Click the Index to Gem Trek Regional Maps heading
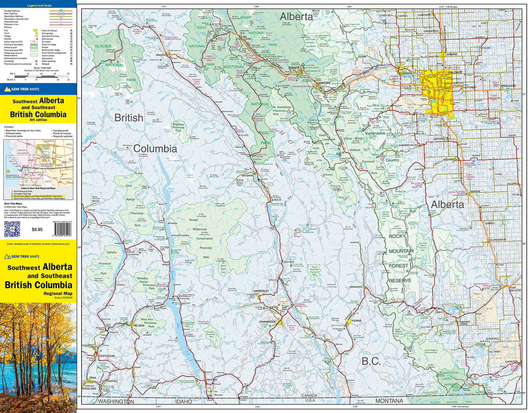Image resolution: width=532 pixels, height=413 pixels. (x=38, y=188)
